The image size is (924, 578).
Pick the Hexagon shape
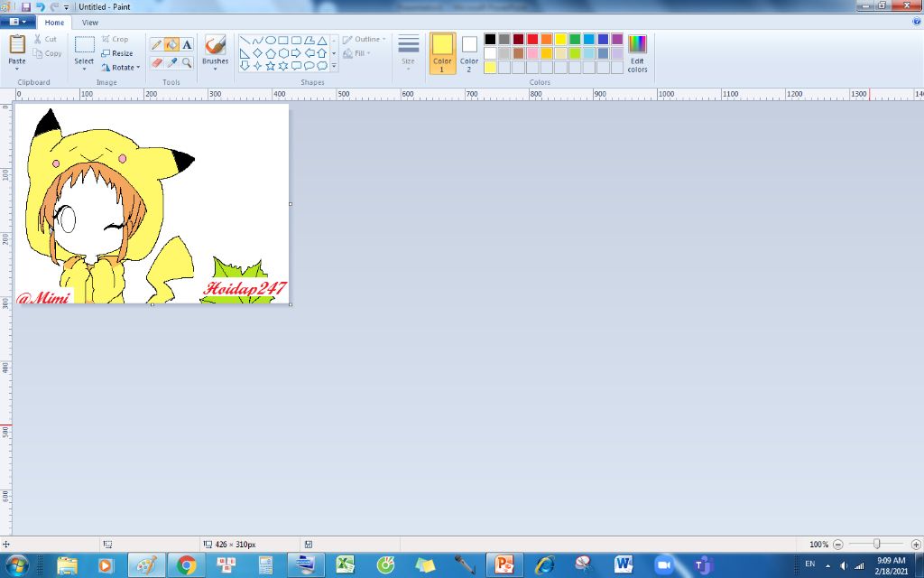(x=283, y=53)
